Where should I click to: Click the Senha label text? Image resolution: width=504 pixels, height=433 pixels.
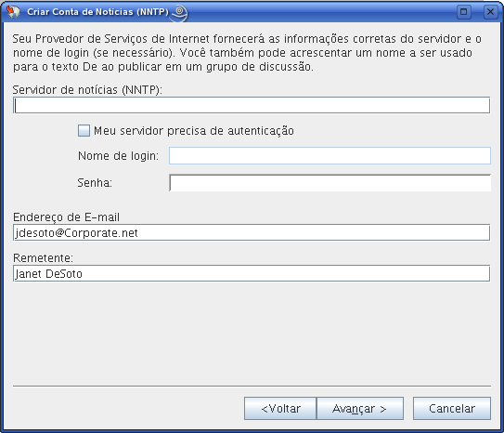pyautogui.click(x=95, y=183)
